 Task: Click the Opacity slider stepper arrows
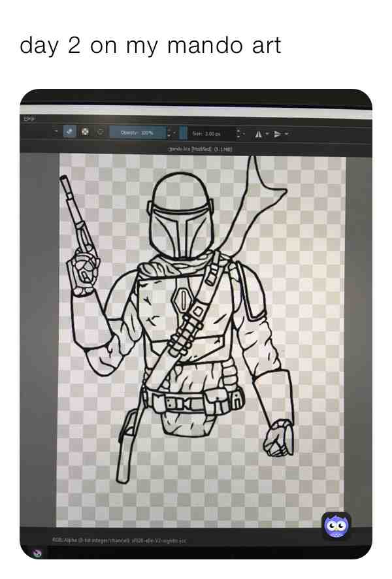169,133
